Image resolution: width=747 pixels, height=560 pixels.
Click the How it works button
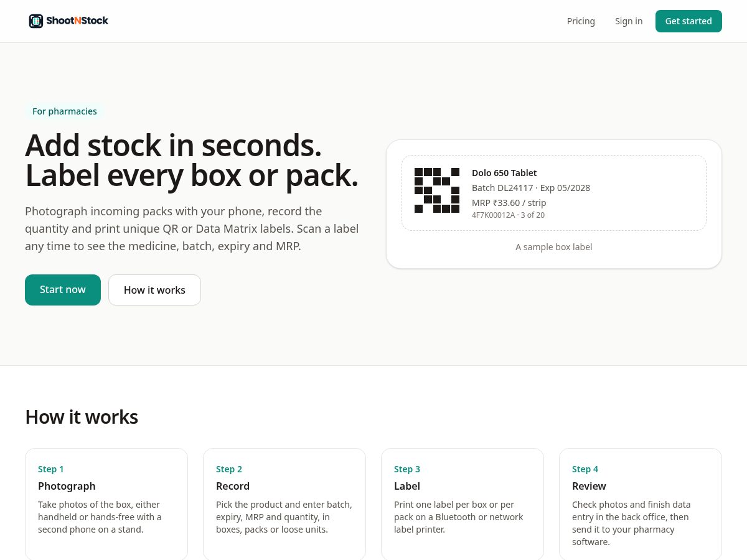154,290
